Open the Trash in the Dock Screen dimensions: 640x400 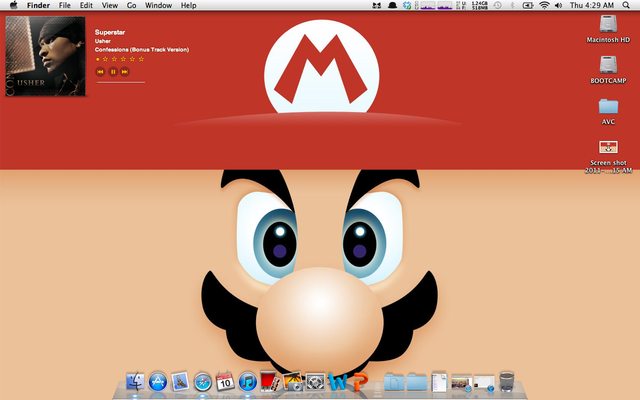point(507,382)
